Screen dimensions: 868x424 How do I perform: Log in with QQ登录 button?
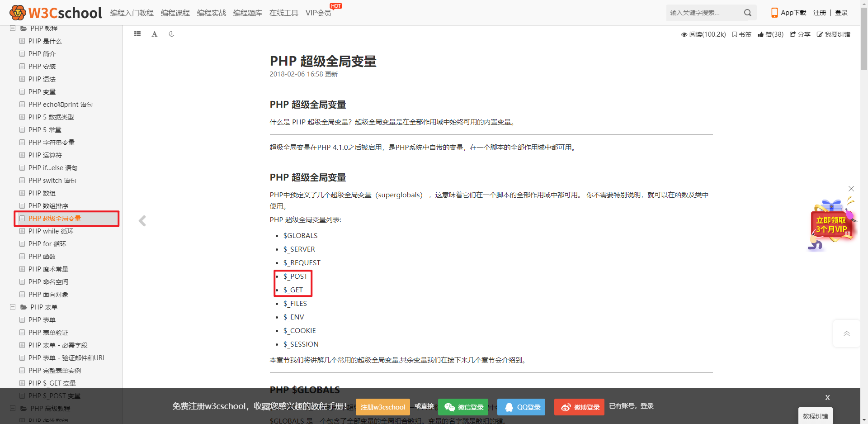point(521,407)
